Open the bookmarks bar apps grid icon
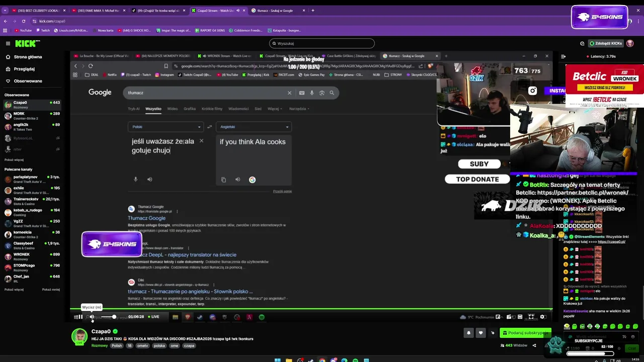 (x=5, y=30)
